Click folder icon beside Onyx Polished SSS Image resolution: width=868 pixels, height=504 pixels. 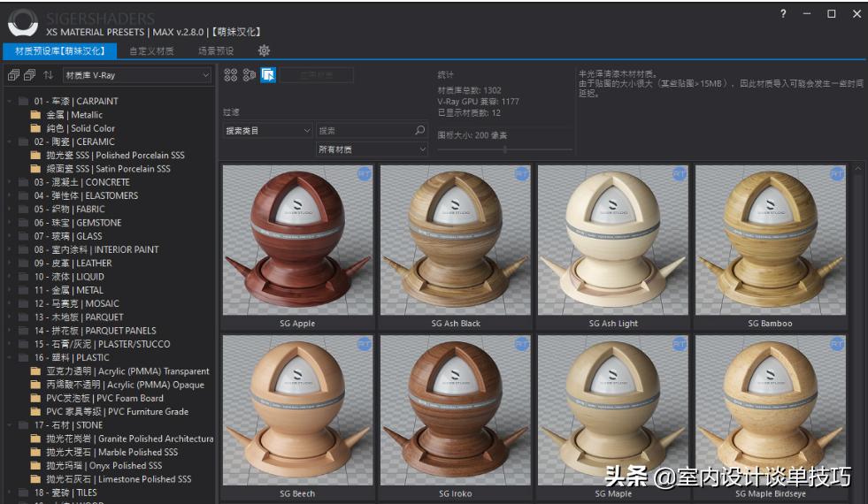(x=36, y=465)
